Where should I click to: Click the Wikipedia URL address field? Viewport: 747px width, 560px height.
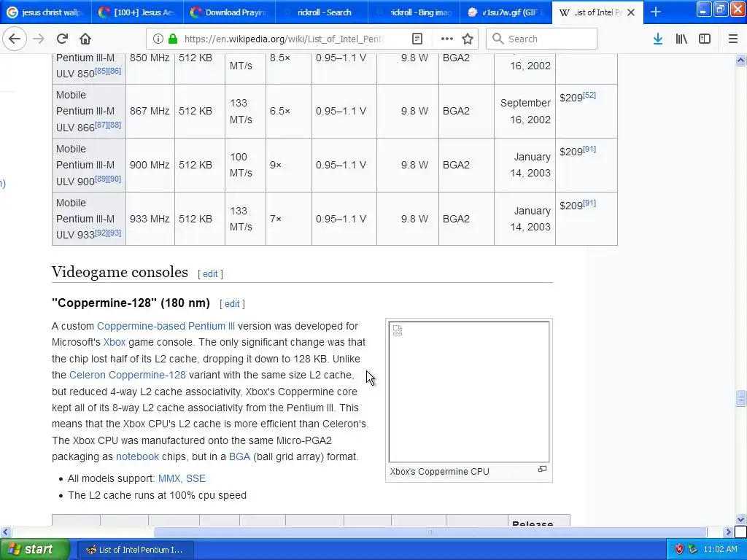(284, 39)
